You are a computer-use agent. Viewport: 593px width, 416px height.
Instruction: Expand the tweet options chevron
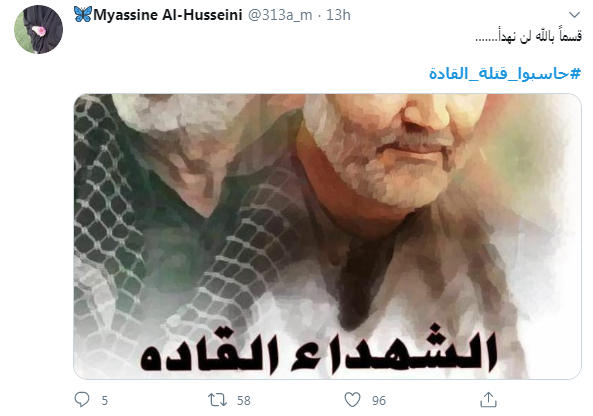tap(574, 15)
